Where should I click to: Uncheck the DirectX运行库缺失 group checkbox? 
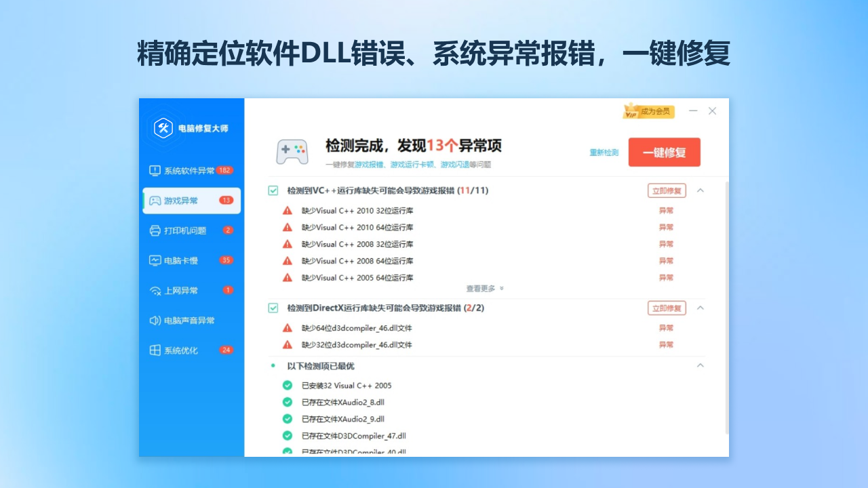pos(273,308)
